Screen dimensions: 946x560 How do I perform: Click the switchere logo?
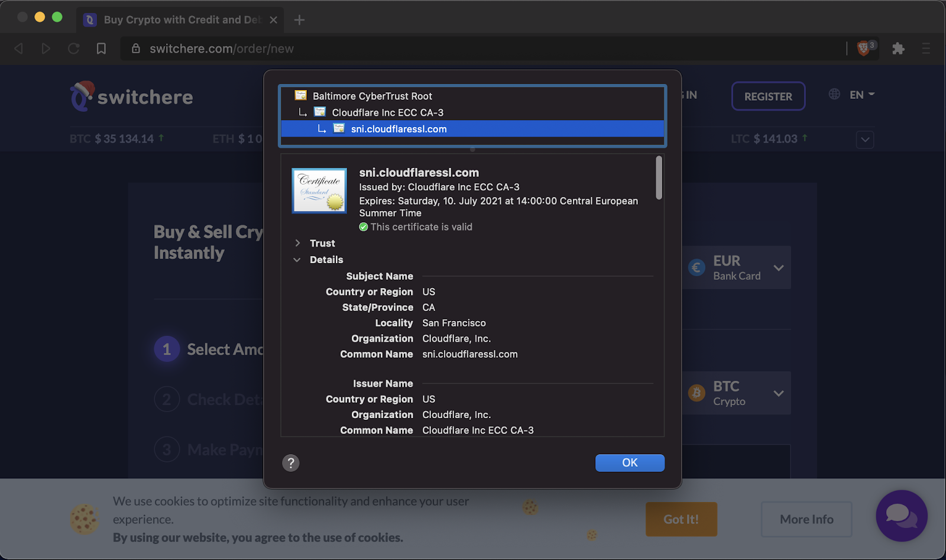[x=132, y=96]
